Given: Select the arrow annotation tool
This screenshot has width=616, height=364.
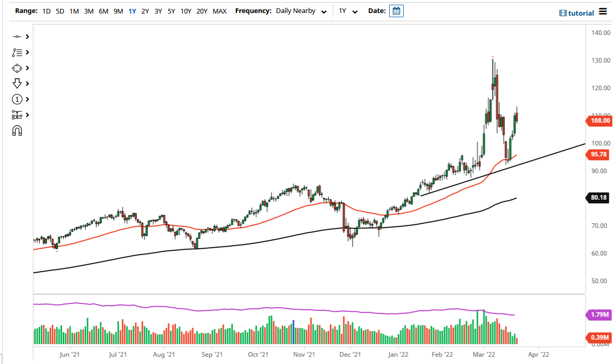Looking at the screenshot, I should tap(17, 83).
